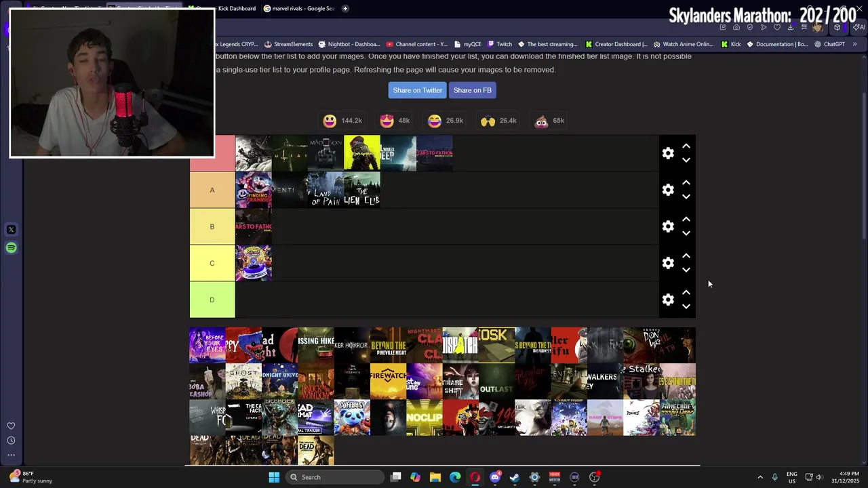Open X (Twitter) in browser sidebar

tap(11, 230)
